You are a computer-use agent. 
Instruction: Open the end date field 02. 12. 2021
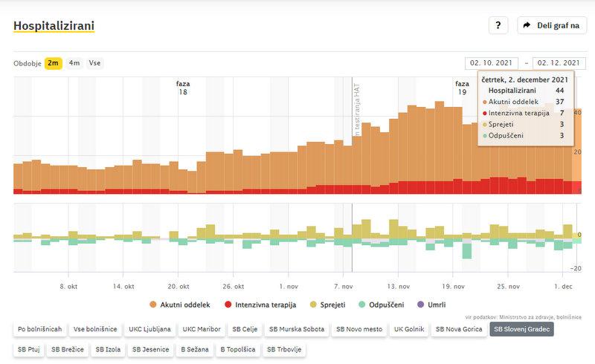coord(559,63)
